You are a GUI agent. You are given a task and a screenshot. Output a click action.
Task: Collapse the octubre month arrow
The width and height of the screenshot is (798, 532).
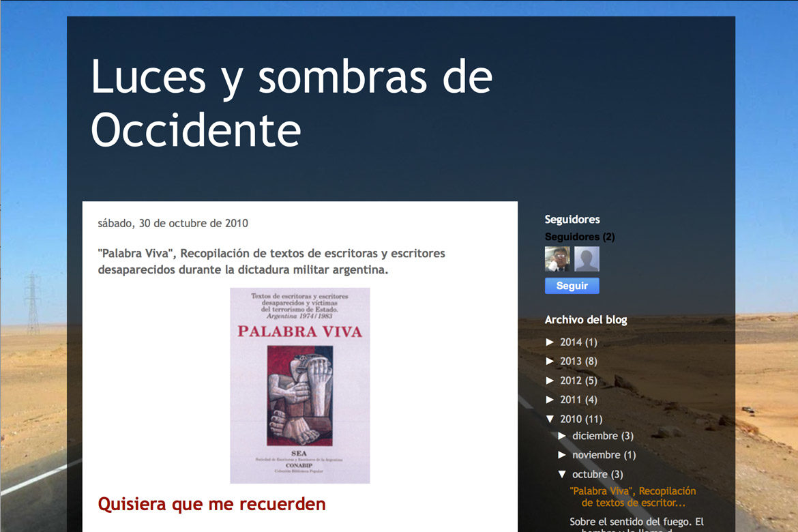click(563, 474)
